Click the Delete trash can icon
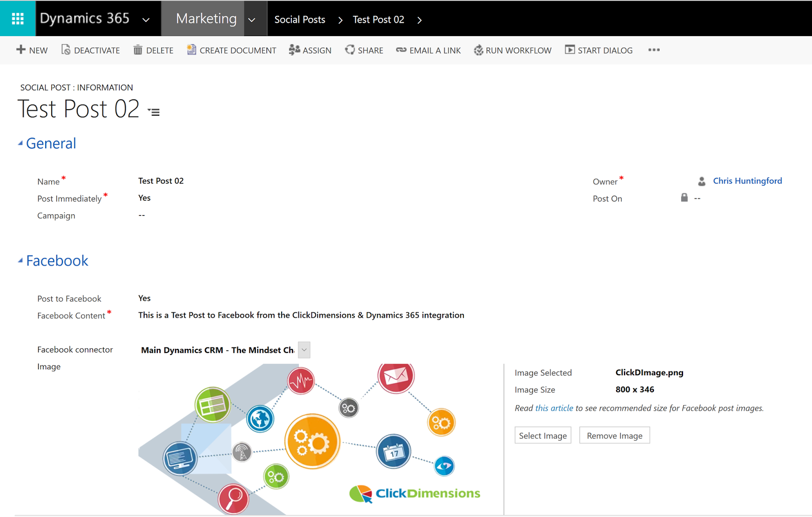 click(x=138, y=49)
